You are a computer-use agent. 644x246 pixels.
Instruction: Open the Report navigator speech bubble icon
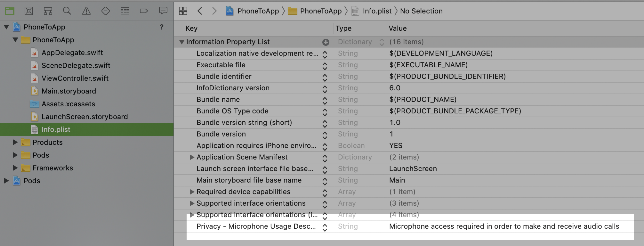click(163, 11)
